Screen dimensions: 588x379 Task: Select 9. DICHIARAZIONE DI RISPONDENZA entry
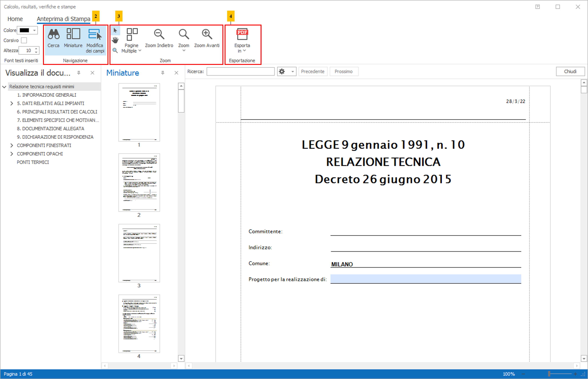[55, 137]
